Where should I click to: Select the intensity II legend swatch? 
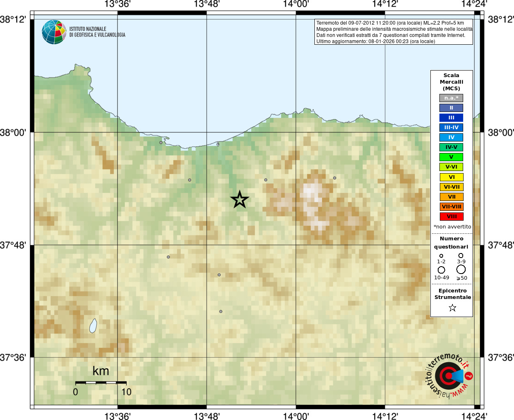pyautogui.click(x=451, y=108)
